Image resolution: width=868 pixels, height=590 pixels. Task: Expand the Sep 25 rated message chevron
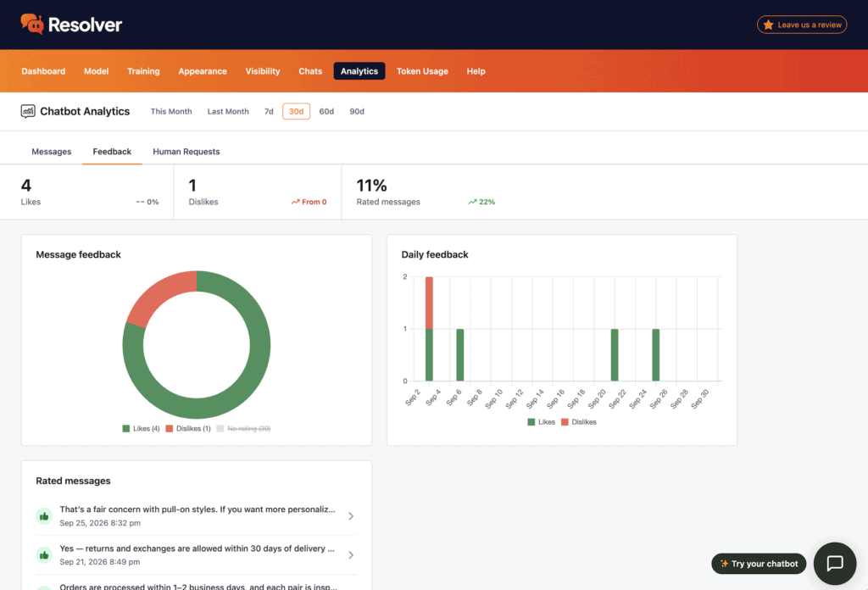point(351,516)
